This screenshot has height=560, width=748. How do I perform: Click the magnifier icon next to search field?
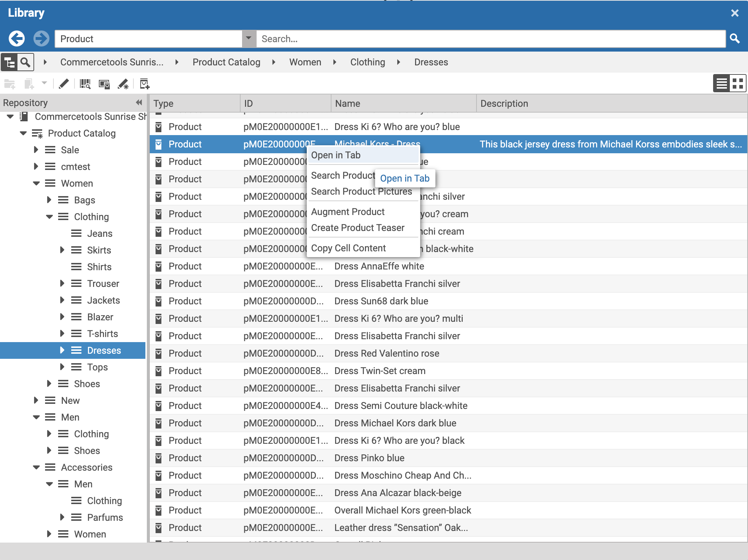click(x=735, y=38)
